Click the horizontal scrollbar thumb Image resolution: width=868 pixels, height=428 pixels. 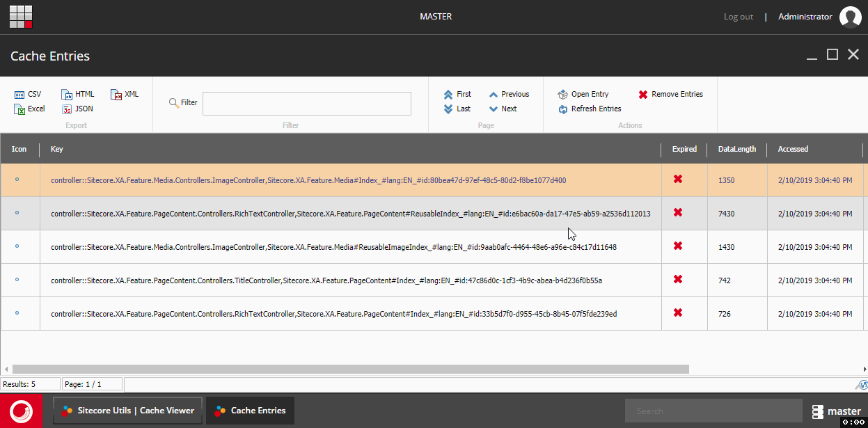(351, 369)
